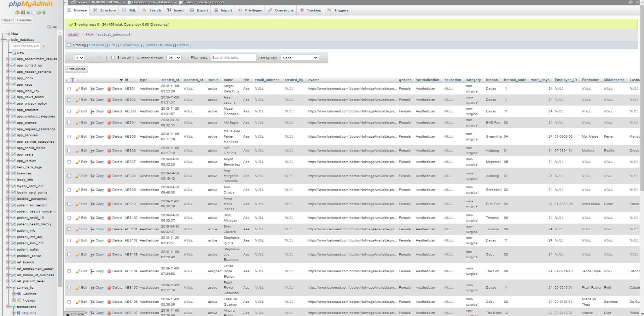
Task: Click next page single arrow
Action: 92,58
